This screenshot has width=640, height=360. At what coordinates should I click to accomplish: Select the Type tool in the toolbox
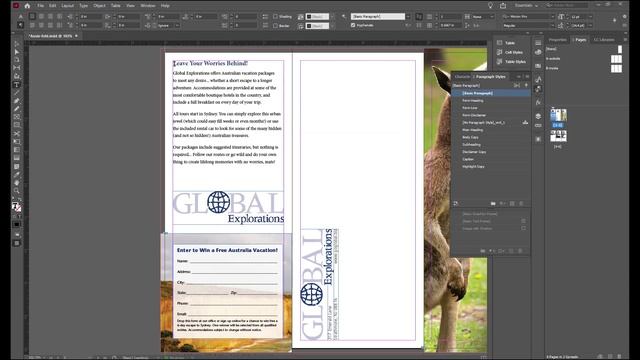click(x=17, y=85)
